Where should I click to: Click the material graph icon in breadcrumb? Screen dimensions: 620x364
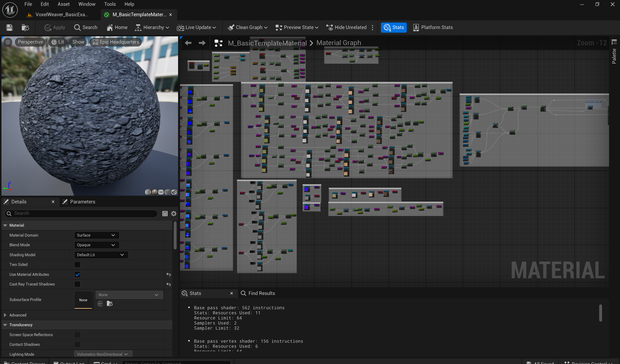click(218, 43)
